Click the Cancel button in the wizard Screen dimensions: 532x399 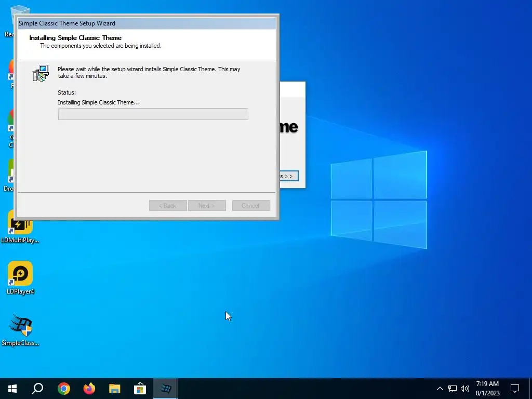(251, 206)
